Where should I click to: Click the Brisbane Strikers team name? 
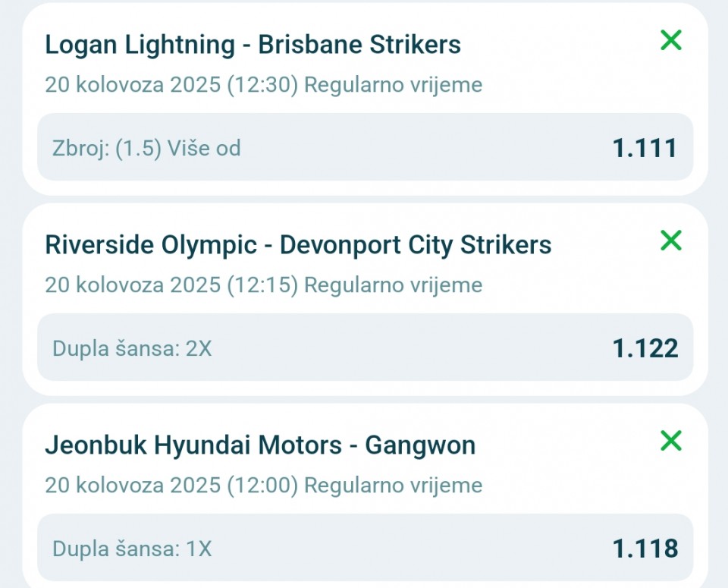(359, 45)
